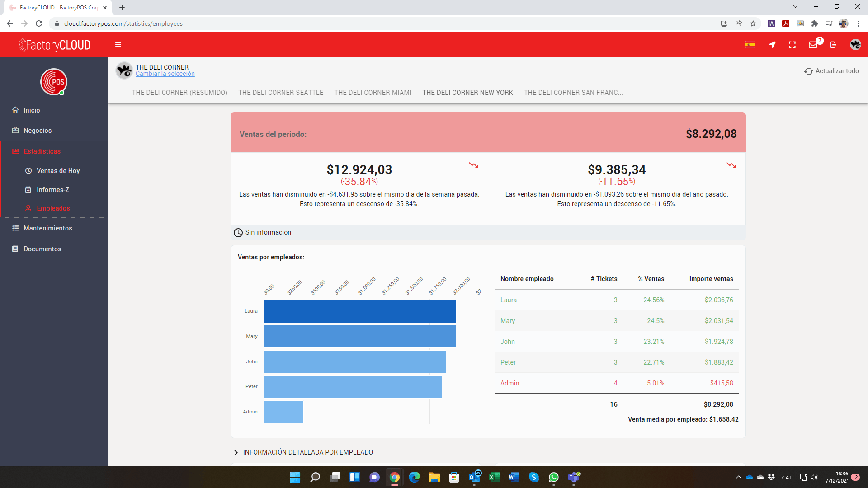868x488 pixels.
Task: Toggle the hamburger sidebar menu
Action: (118, 45)
